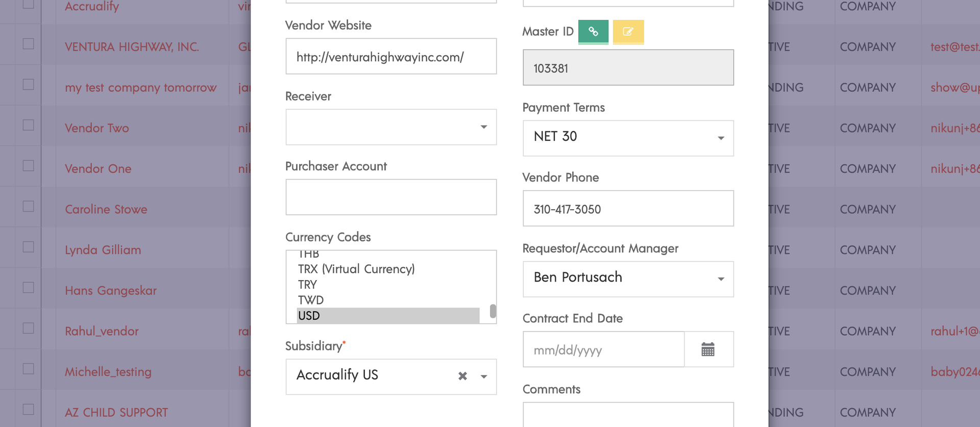
Task: Open the Rahul_vendor link
Action: tap(102, 331)
